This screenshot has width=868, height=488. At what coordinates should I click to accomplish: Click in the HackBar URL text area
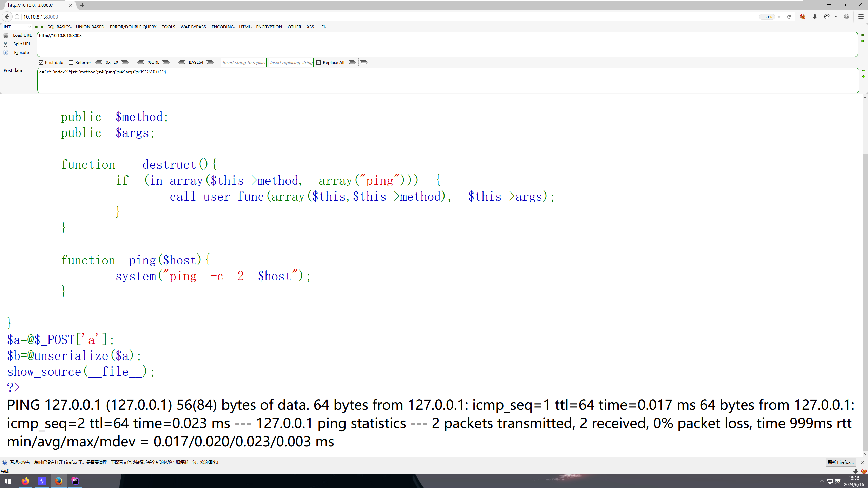(448, 44)
